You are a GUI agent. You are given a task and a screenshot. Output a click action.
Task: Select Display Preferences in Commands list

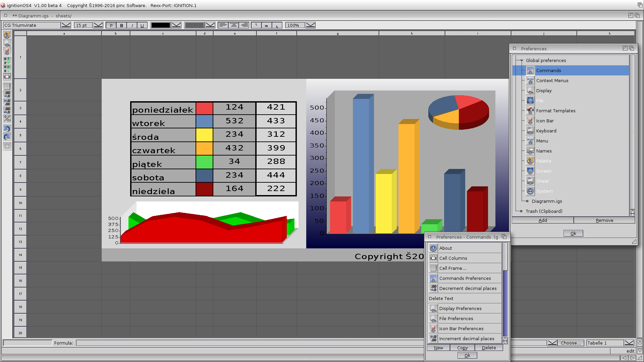pyautogui.click(x=465, y=308)
